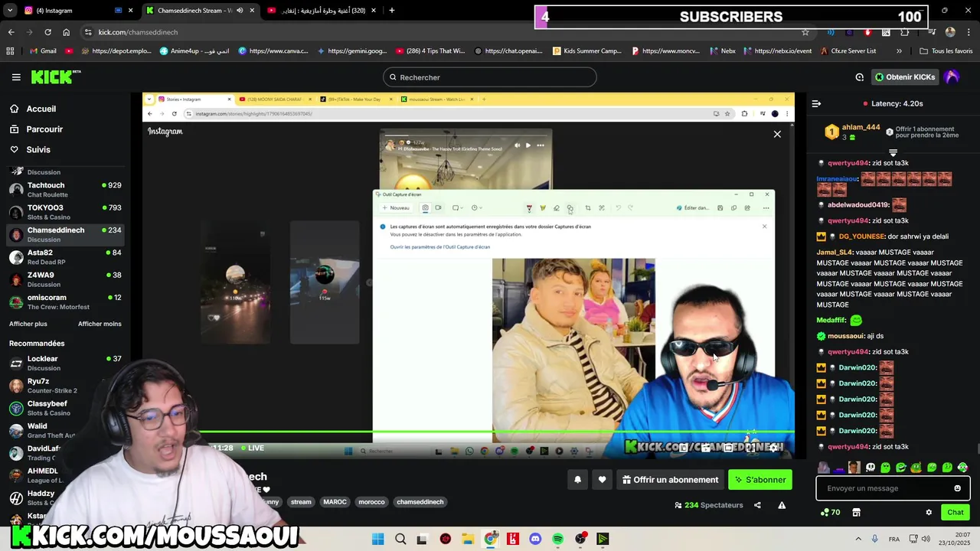Click Offrir un abonnement button
This screenshot has width=980, height=551.
point(671,480)
